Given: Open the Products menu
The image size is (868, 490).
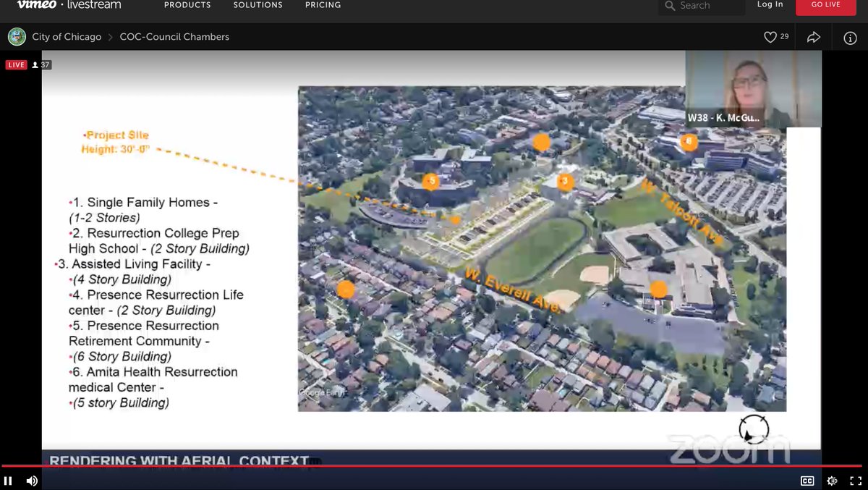Looking at the screenshot, I should pyautogui.click(x=187, y=5).
